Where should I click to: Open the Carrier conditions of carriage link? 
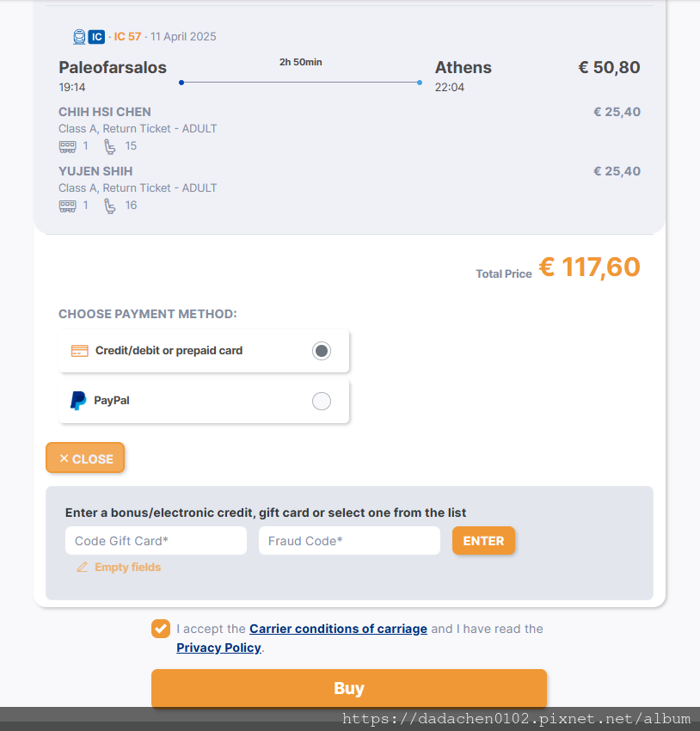coord(338,629)
